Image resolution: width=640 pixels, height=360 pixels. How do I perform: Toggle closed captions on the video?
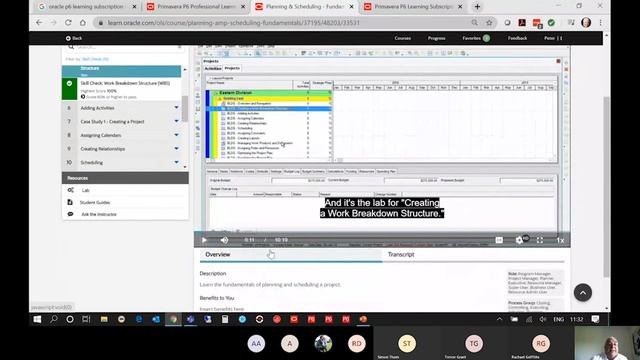[x=499, y=240]
